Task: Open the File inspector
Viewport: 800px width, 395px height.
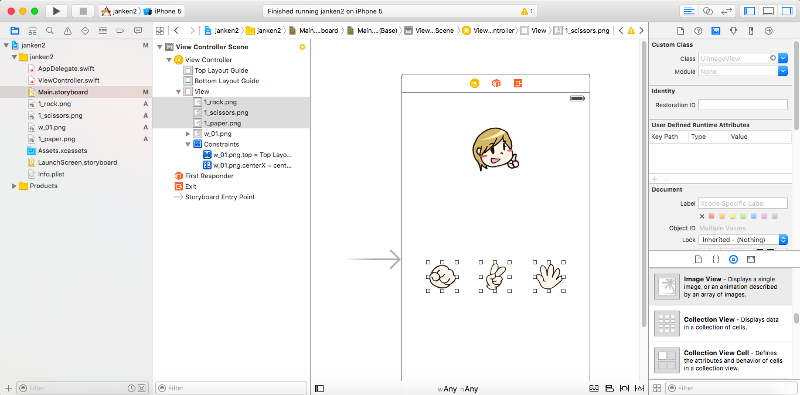Action: (x=680, y=31)
